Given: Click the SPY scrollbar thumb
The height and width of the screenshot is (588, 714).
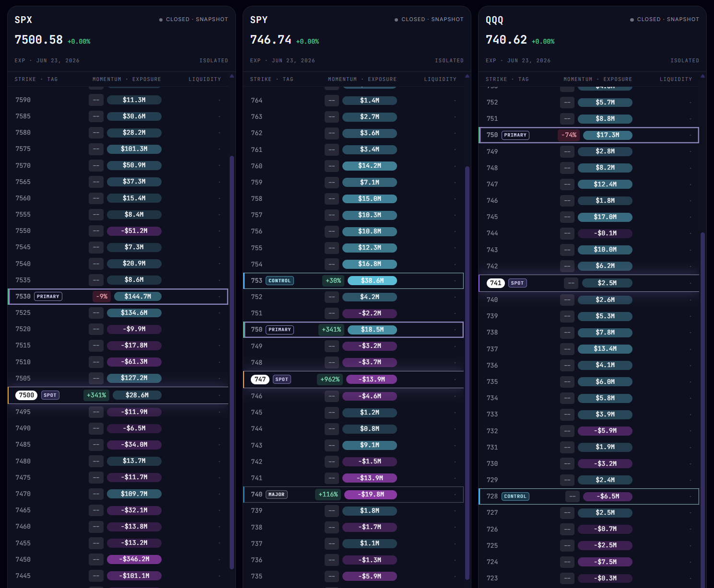Looking at the screenshot, I should click(468, 373).
